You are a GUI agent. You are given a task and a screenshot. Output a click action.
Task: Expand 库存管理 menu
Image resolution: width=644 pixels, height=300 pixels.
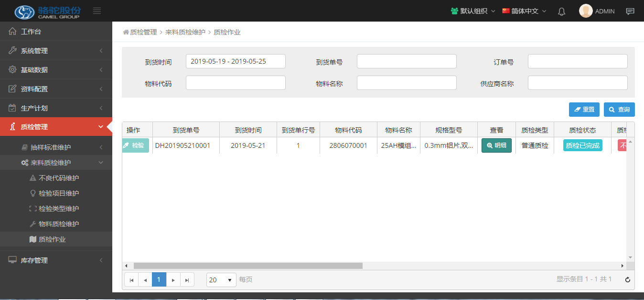[56, 260]
